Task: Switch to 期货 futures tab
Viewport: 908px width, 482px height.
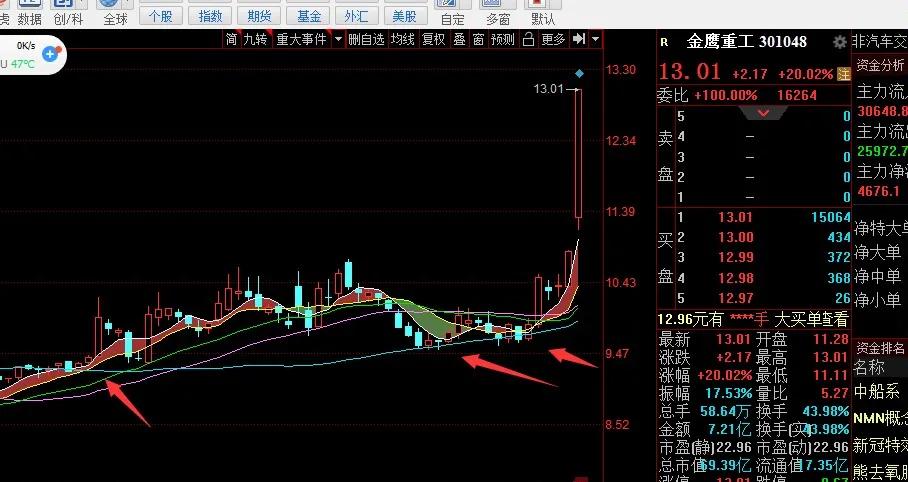Action: (259, 16)
